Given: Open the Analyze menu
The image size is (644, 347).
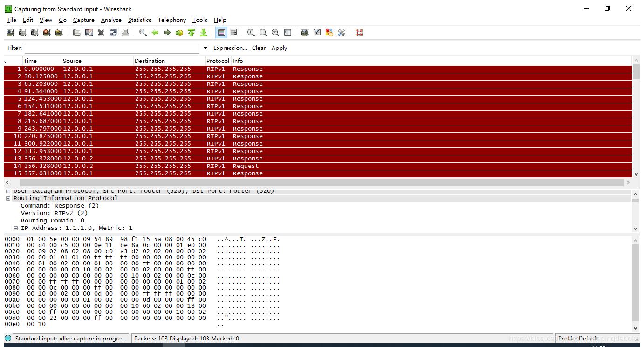Looking at the screenshot, I should pos(111,20).
